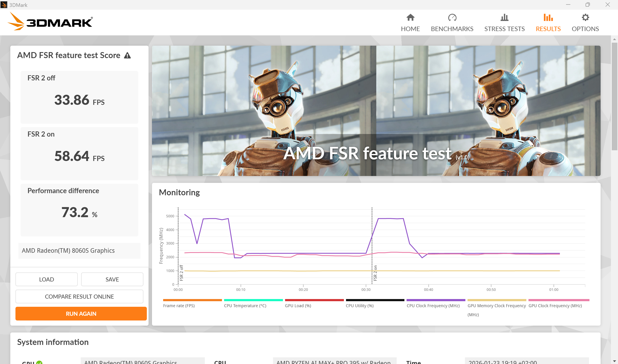Toggle the Frame rate (FPS) legend series

[179, 306]
